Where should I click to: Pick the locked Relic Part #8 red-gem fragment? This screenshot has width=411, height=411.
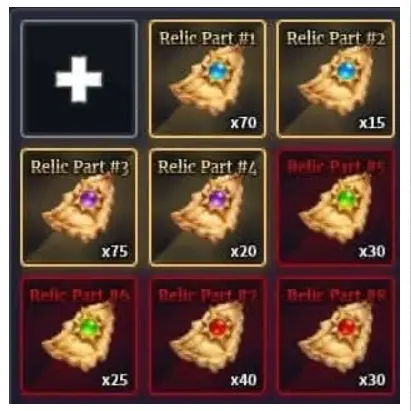[x=335, y=337]
